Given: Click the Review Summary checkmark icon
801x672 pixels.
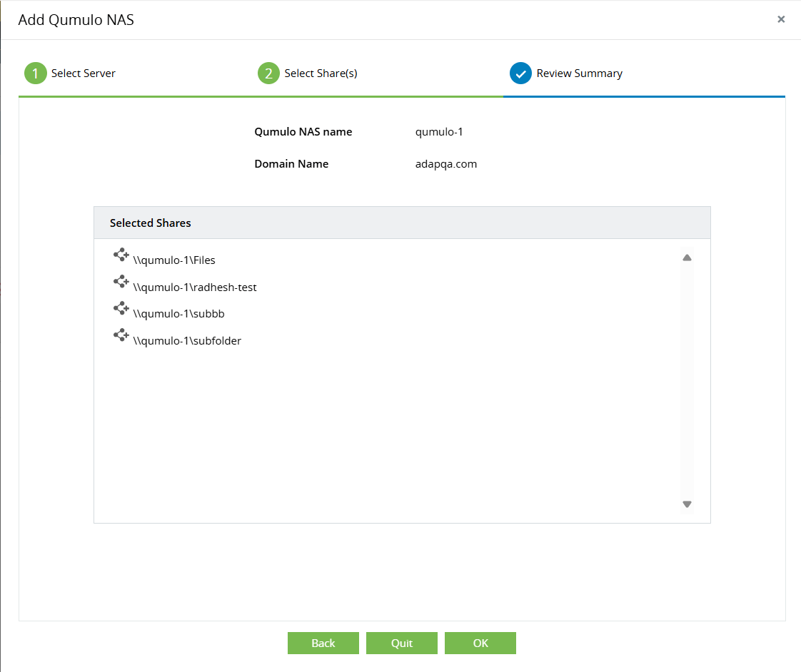Looking at the screenshot, I should click(520, 73).
